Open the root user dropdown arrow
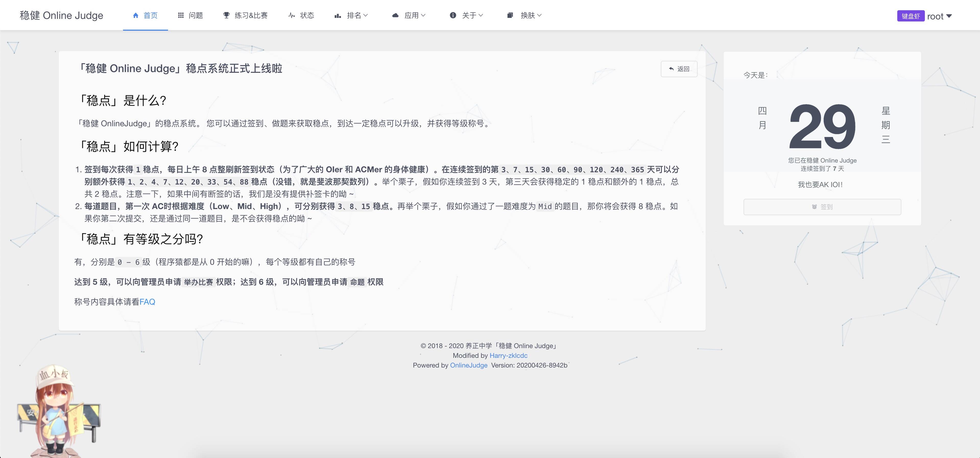 pyautogui.click(x=949, y=16)
